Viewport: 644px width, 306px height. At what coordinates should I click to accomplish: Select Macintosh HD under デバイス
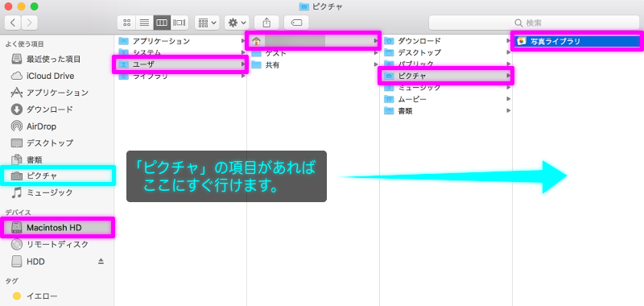tap(57, 228)
